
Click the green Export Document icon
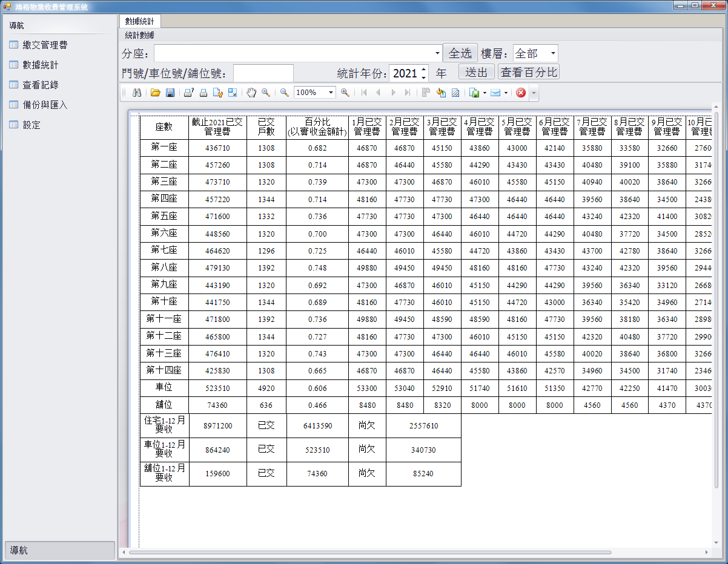pyautogui.click(x=475, y=93)
